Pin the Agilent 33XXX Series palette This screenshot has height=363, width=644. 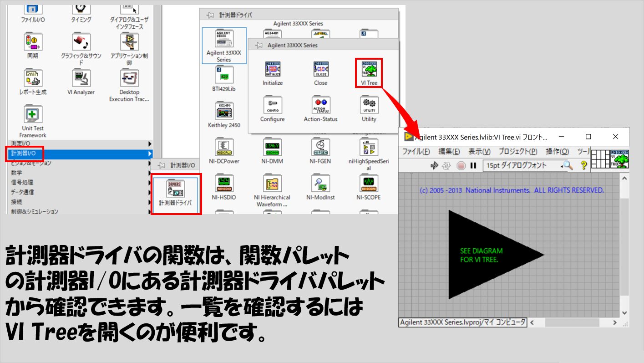pyautogui.click(x=259, y=45)
